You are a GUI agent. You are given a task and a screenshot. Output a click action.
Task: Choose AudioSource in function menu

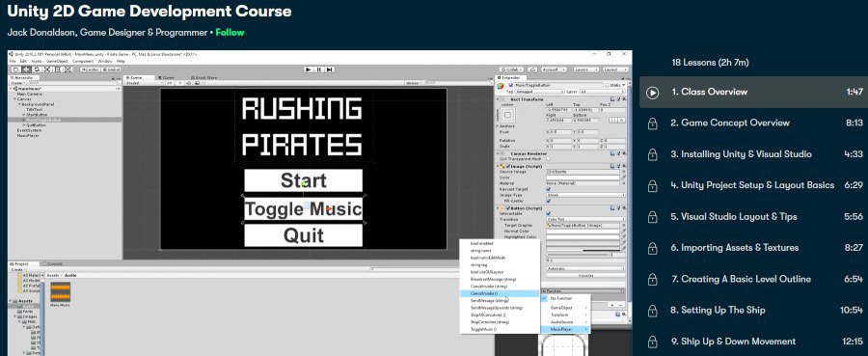565,321
